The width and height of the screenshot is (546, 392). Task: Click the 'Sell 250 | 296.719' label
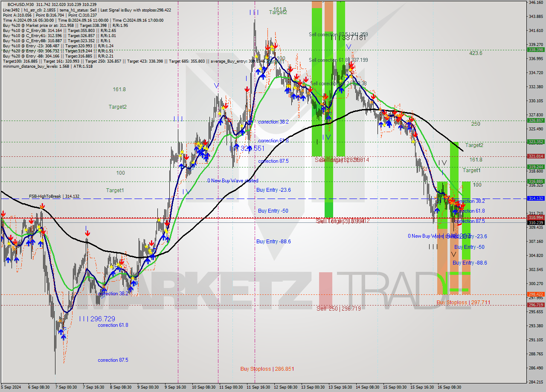(x=339, y=308)
